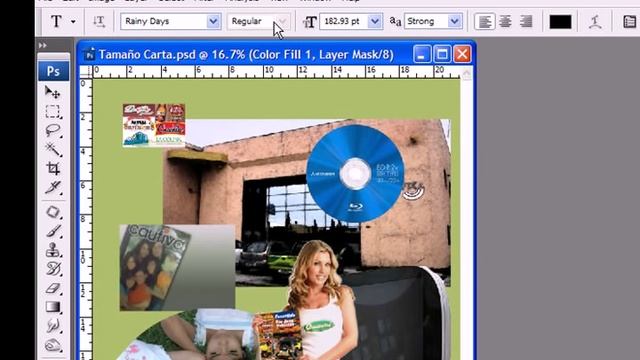The image size is (640, 360).
Task: Open the Regular font style dropdown
Action: coord(282,21)
